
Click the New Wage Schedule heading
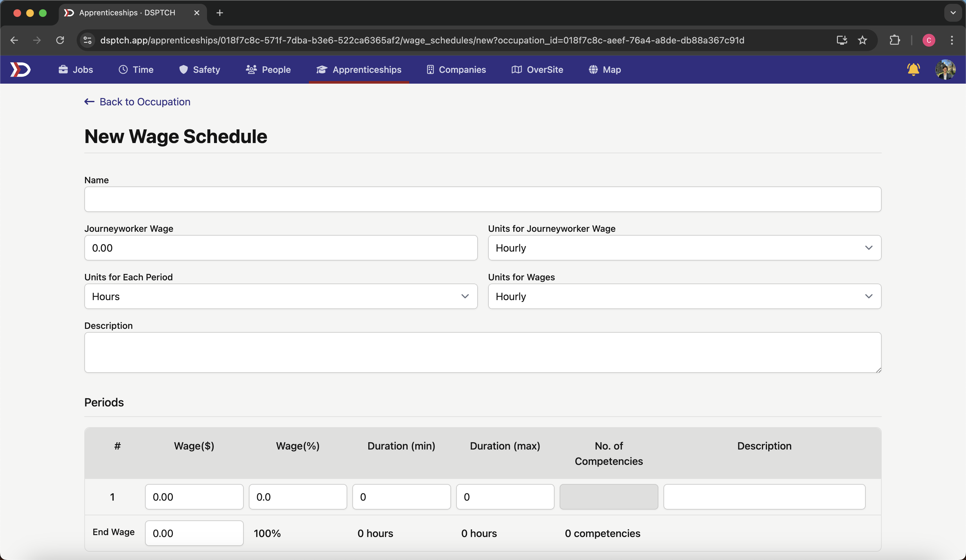176,136
